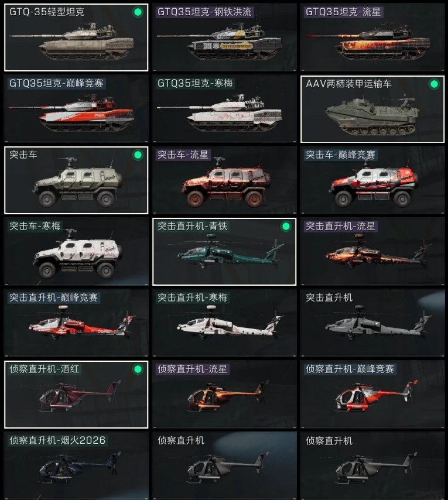
Task: Choose the GTQ35坦克-巅峰竞赛 skin
Action: 76,109
